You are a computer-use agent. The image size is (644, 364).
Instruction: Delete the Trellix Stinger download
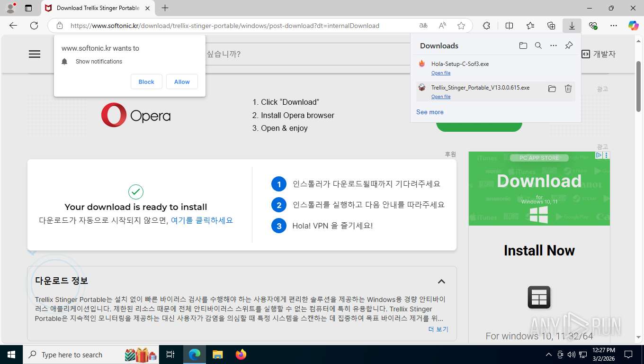click(568, 89)
